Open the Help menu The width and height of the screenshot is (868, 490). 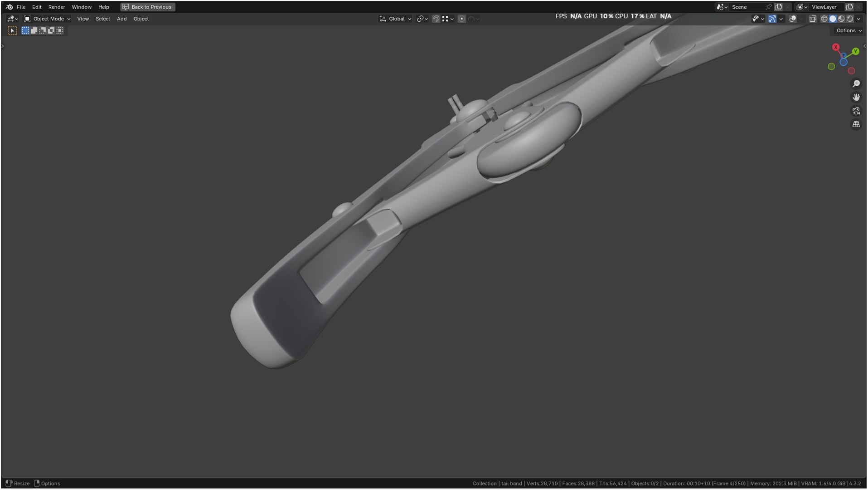(x=104, y=7)
